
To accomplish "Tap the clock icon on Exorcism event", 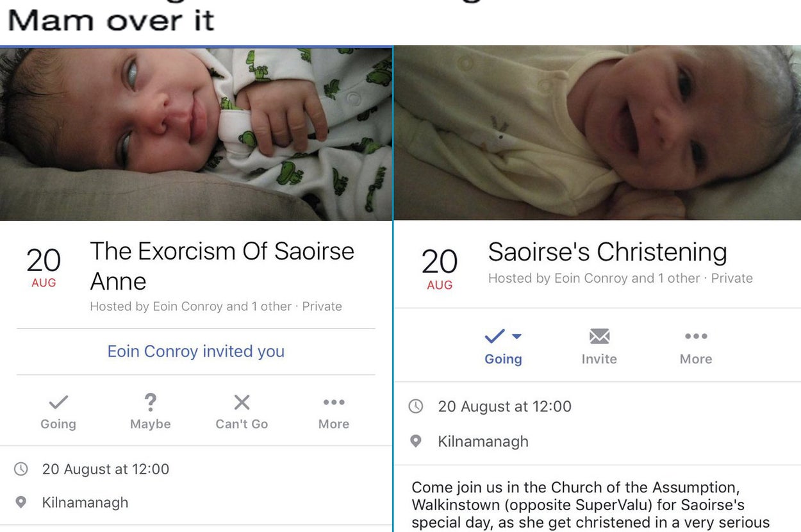I will (21, 469).
